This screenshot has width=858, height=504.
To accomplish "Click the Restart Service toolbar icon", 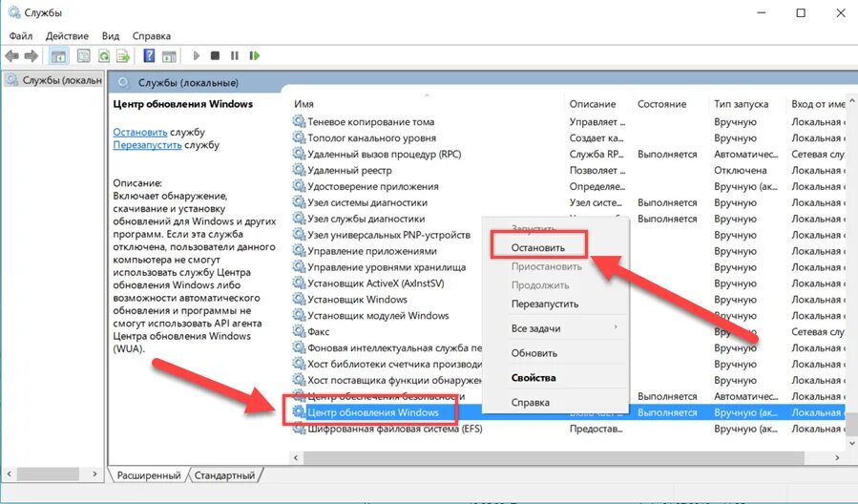I will [255, 55].
